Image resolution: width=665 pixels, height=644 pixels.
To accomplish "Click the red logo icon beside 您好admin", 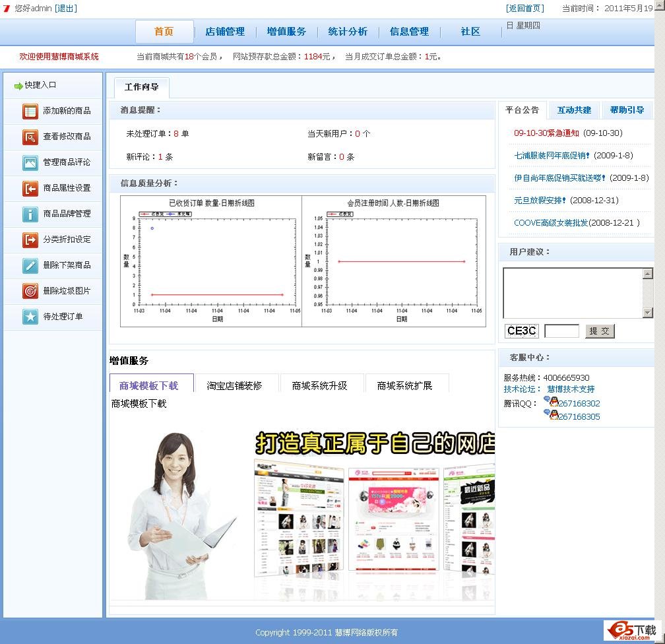I will point(6,8).
